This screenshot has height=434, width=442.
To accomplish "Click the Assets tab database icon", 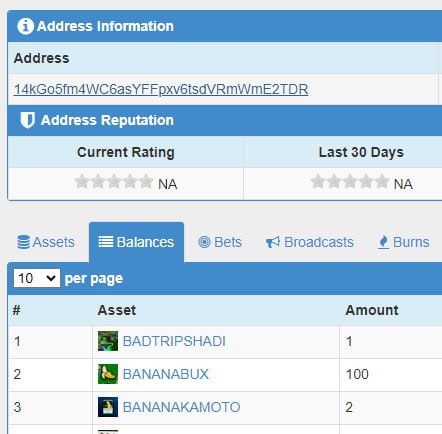I will tap(23, 242).
